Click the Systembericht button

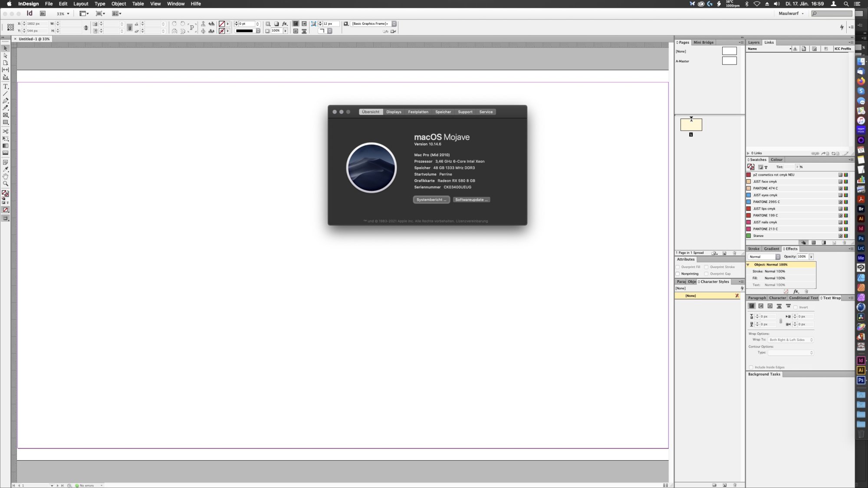click(x=431, y=200)
